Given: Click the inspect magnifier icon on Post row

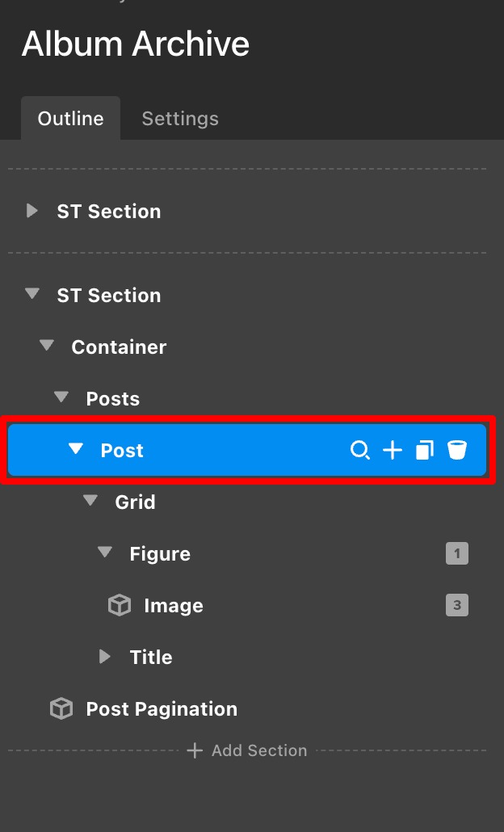Looking at the screenshot, I should click(359, 450).
